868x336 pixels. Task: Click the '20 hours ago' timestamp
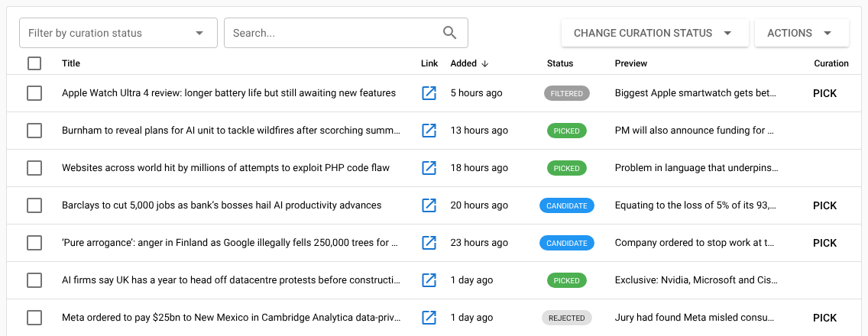tap(479, 205)
